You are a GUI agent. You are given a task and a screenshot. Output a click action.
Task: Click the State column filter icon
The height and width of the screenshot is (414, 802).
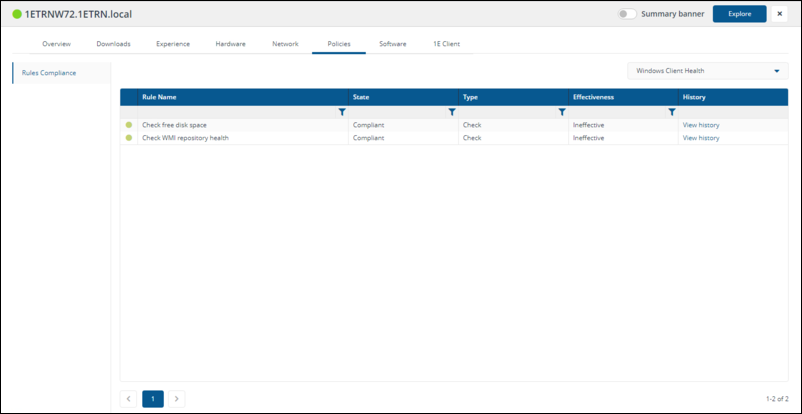click(452, 112)
